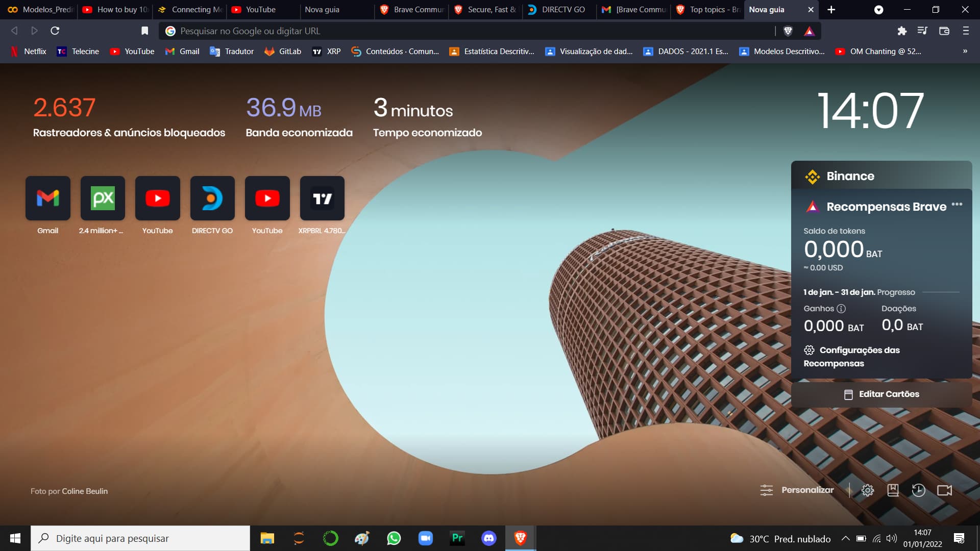Open the XRPBRL top site tile
The height and width of the screenshot is (551, 980).
(x=322, y=199)
